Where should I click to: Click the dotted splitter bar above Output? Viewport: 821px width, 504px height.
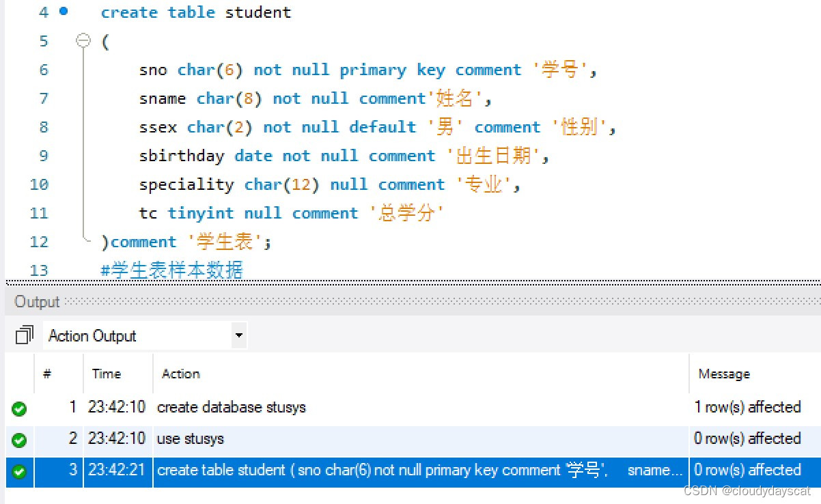[x=410, y=282]
